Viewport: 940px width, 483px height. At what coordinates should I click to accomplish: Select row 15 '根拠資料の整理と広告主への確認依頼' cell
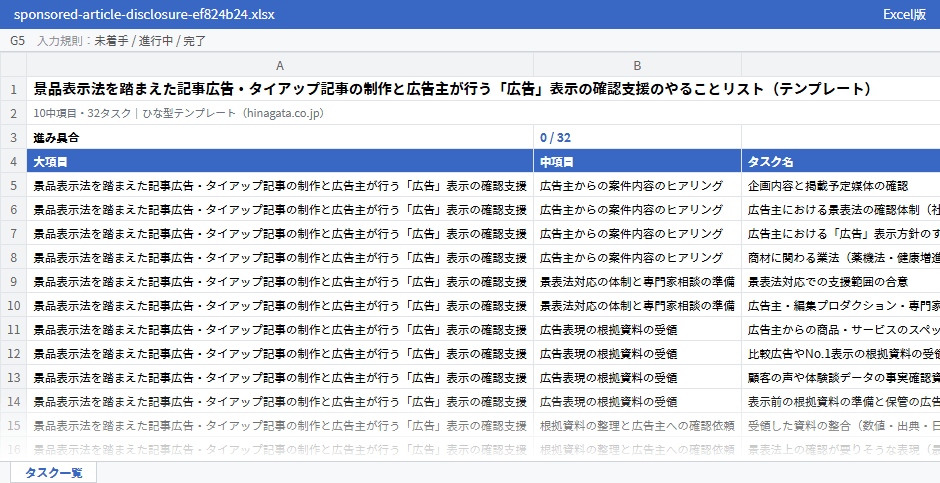[637, 425]
